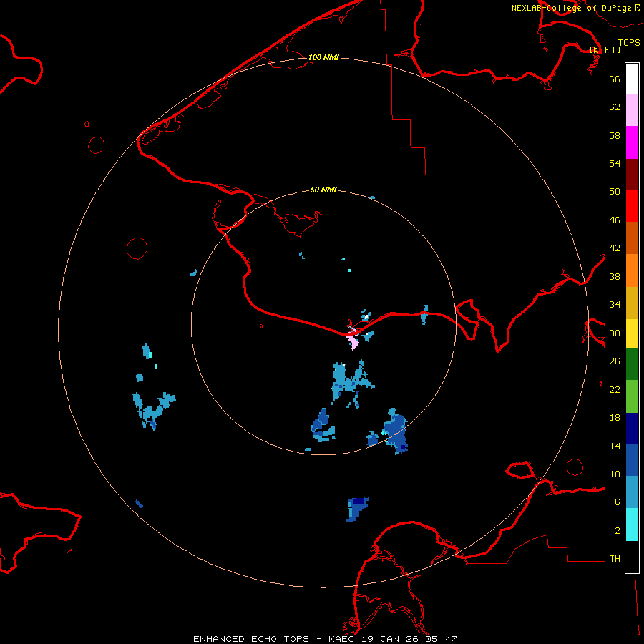
Task: Click the 6 legend value
Action: (x=617, y=502)
